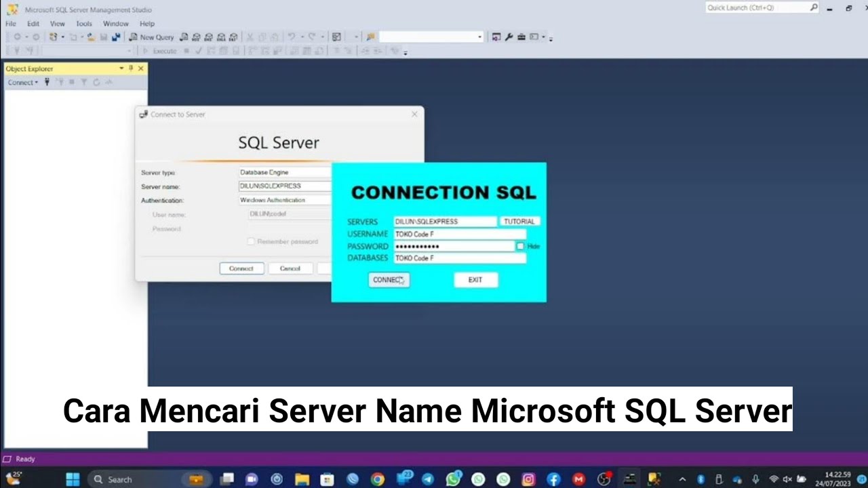Open Instagram from the taskbar

click(x=528, y=479)
